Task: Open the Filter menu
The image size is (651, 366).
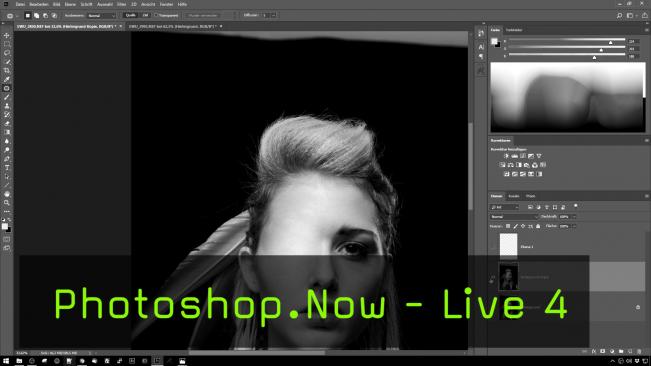Action: pos(121,4)
